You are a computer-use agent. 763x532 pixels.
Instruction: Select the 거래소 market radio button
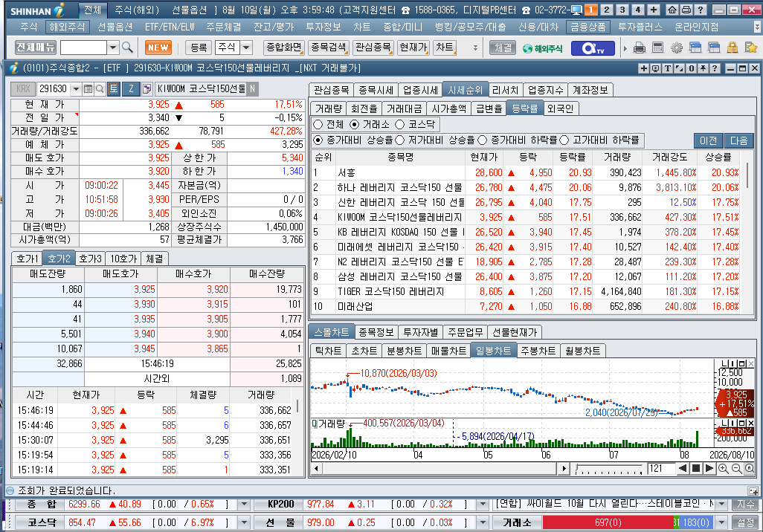355,125
